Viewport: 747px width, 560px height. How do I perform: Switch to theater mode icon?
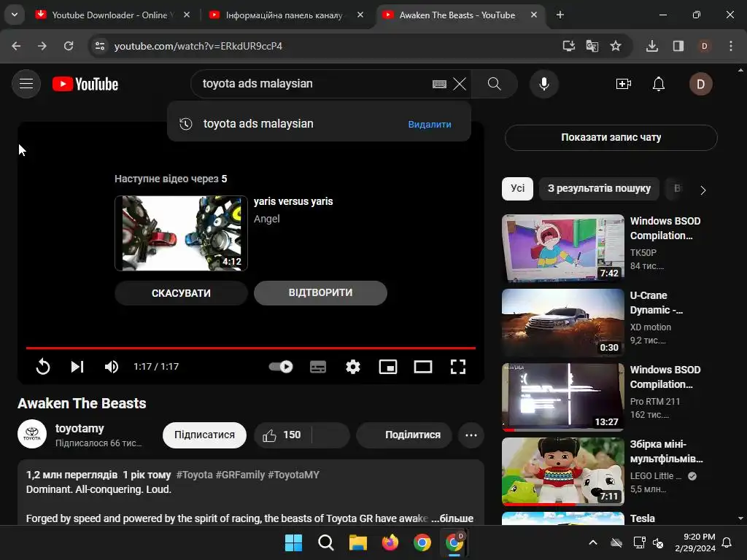422,367
